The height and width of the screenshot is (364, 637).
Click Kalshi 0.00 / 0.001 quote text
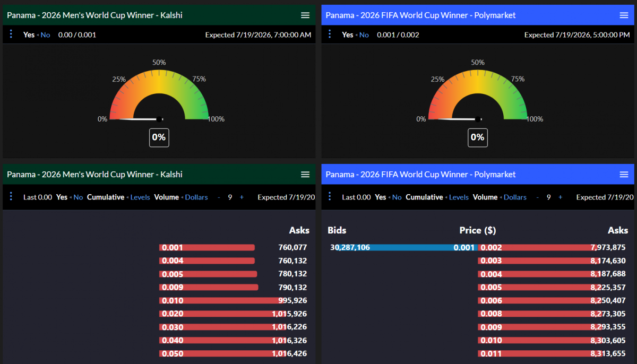tap(78, 35)
